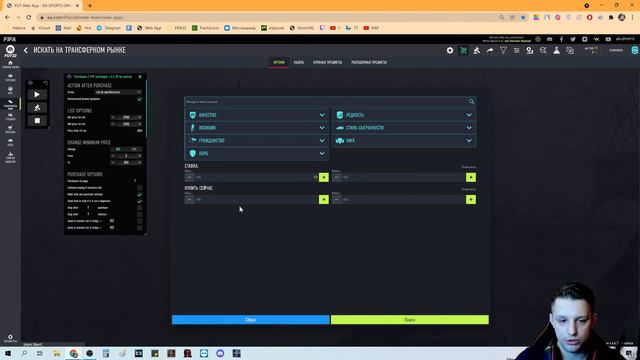Screen dimensions: 640x360
Task: Open the Transfers section in the sidebar
Action: [10, 104]
